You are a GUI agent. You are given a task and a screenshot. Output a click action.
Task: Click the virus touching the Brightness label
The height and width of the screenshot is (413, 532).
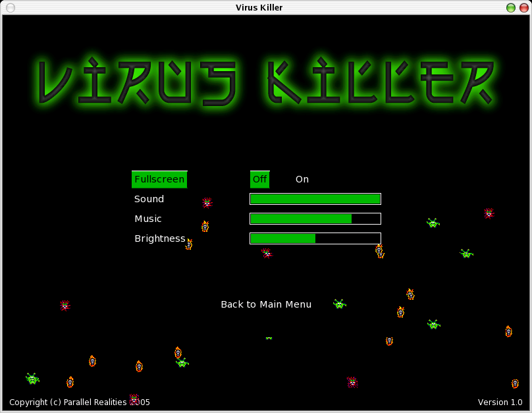click(x=189, y=244)
